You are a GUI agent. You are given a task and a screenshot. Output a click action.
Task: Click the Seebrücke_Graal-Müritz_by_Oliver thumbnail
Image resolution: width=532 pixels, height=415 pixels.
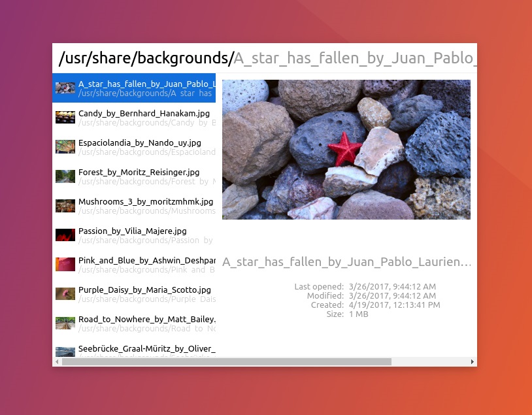[x=65, y=352]
